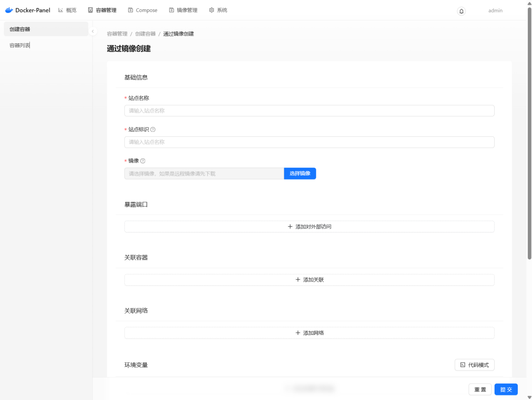
Task: Click the help icon beside 站点标识
Action: pyautogui.click(x=153, y=129)
